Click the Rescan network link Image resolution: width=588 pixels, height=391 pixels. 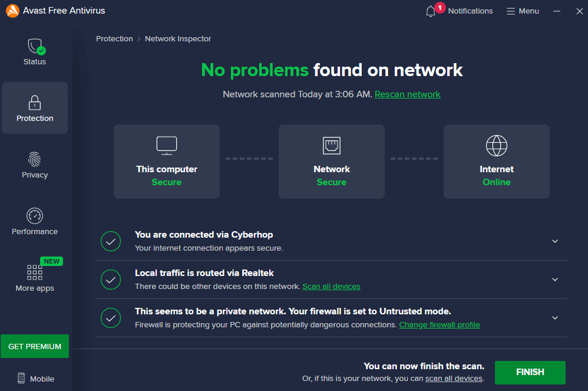407,94
